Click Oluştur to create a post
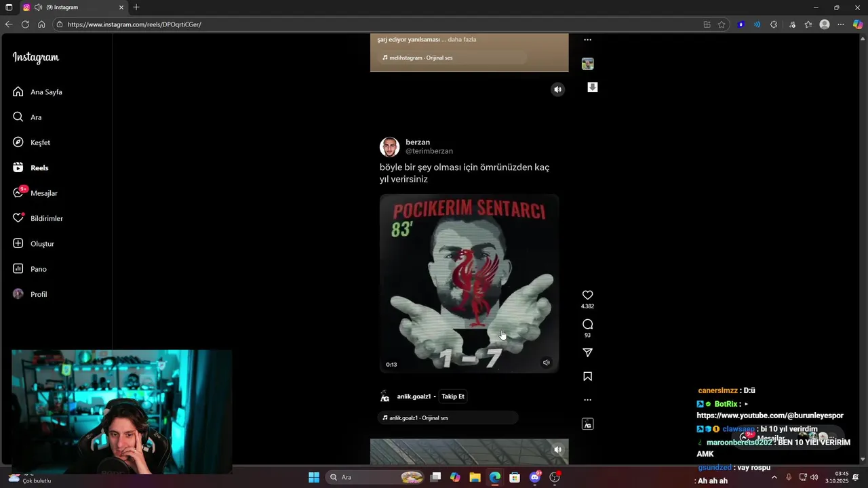 coord(33,243)
